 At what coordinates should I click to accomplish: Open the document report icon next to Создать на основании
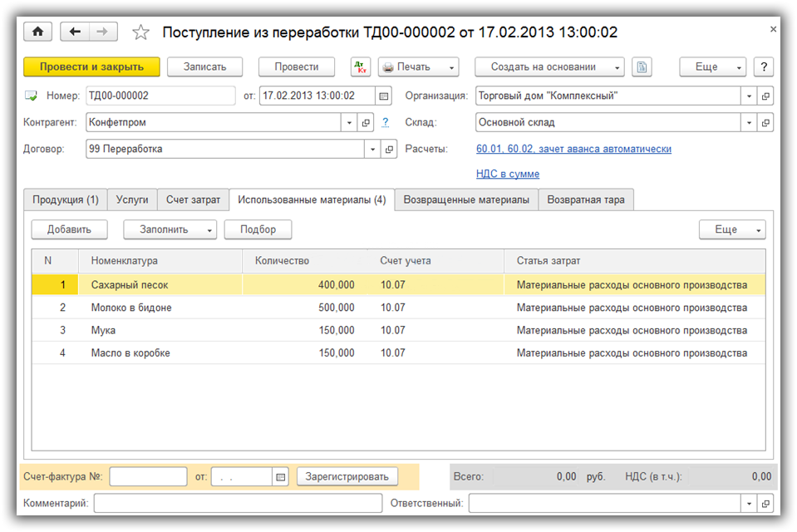click(642, 67)
